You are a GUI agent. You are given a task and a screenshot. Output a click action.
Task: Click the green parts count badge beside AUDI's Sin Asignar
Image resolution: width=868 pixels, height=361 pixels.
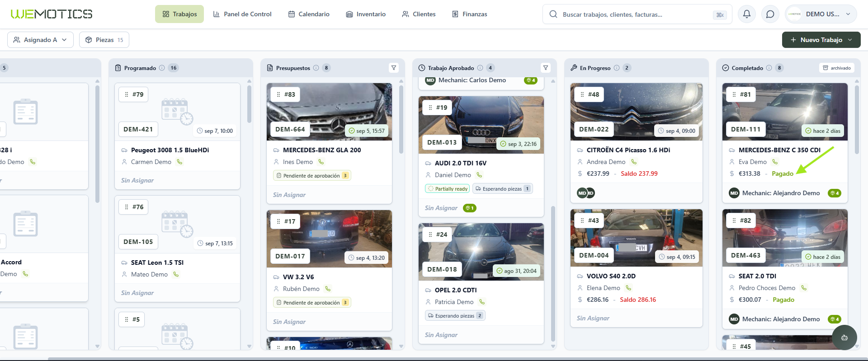pos(470,208)
